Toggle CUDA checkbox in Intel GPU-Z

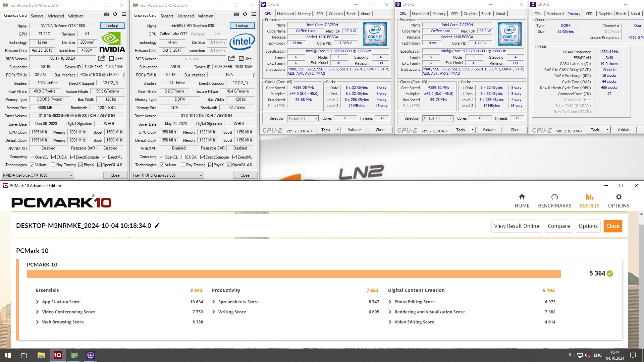pos(183,157)
